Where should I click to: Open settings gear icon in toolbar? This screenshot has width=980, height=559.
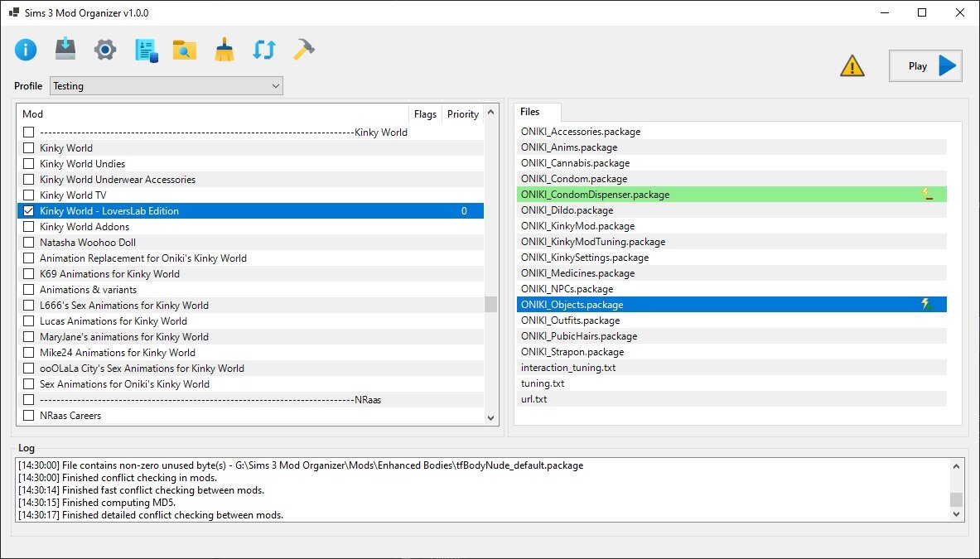pyautogui.click(x=105, y=50)
